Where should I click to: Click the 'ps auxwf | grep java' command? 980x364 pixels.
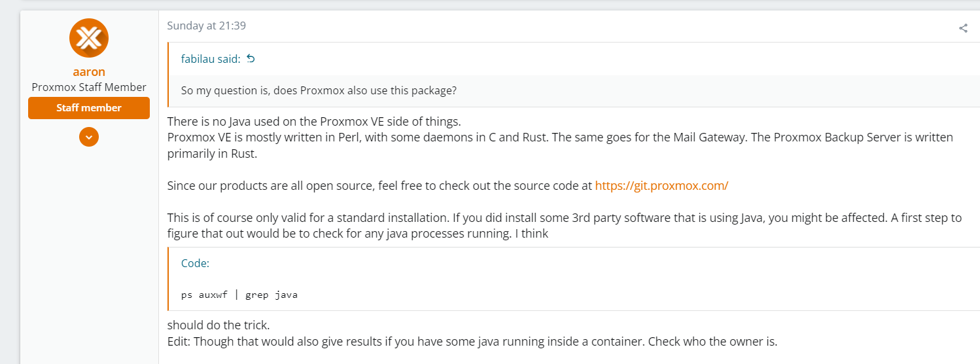coord(239,295)
